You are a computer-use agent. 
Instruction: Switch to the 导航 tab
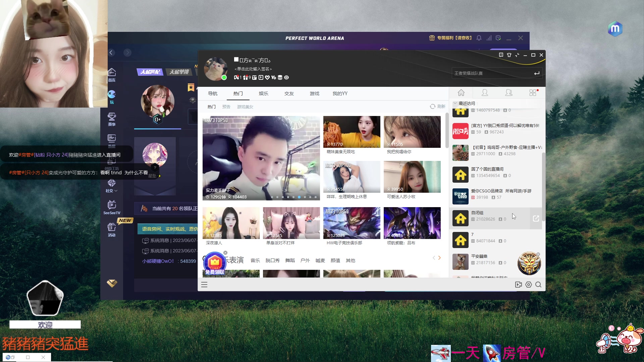[x=213, y=94]
